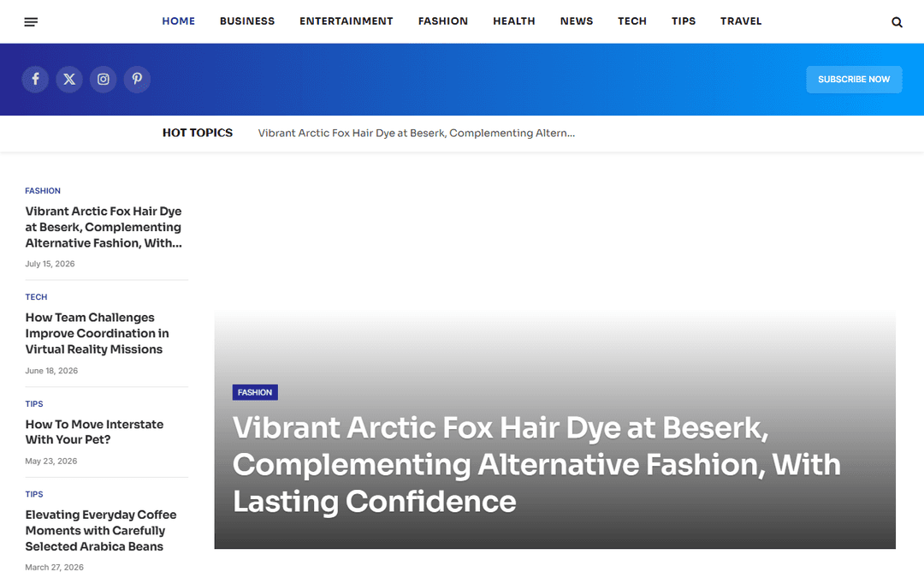
Task: Click the Subscribe Now button
Action: (x=854, y=80)
